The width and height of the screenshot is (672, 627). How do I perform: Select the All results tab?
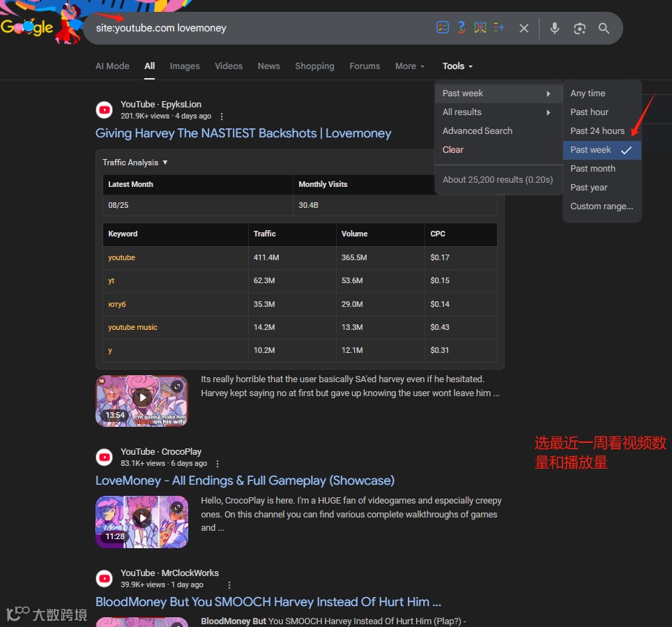150,66
